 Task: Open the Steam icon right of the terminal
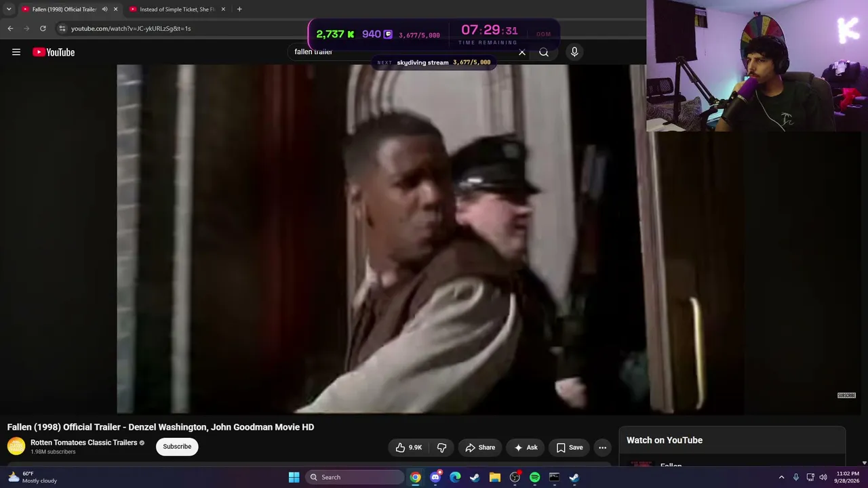[x=574, y=477]
